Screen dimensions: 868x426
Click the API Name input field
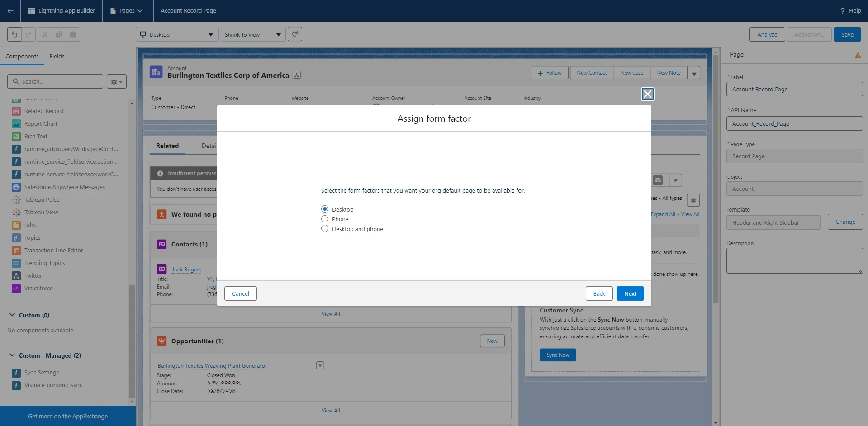point(794,123)
